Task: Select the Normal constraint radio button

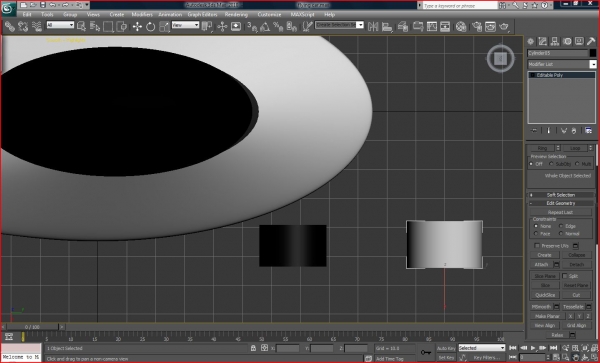Action: tap(561, 233)
